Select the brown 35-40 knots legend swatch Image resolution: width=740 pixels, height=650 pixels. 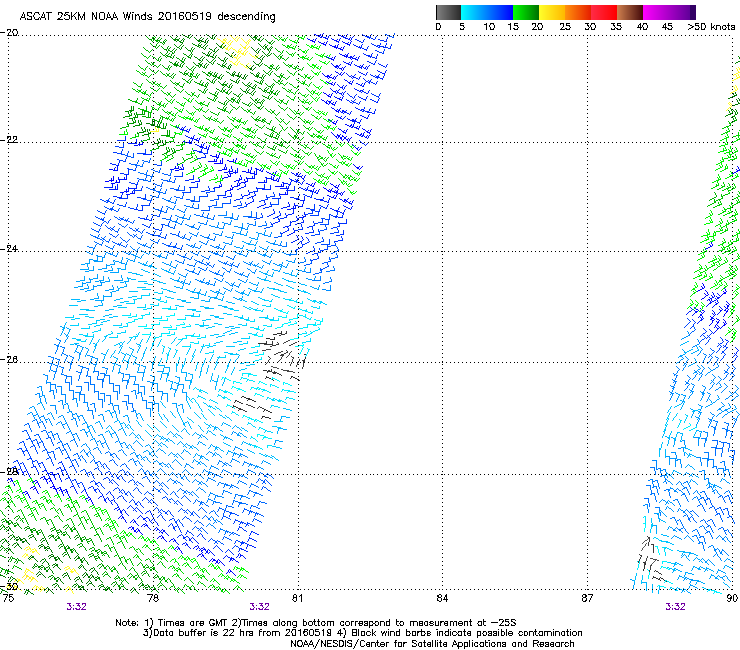pos(630,12)
